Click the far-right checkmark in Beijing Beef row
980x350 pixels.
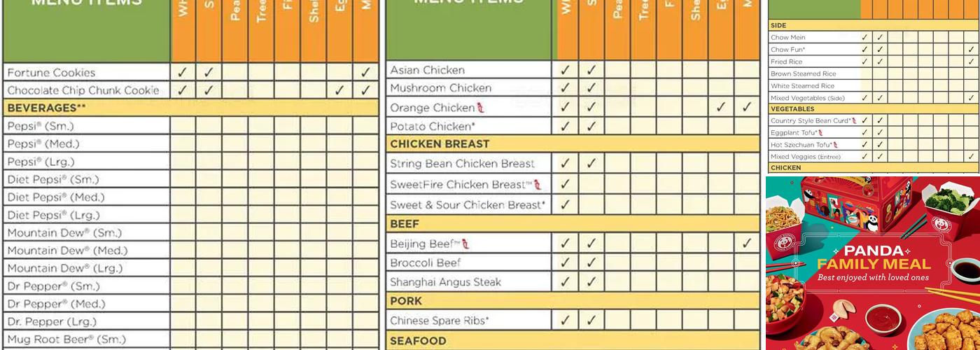(747, 244)
